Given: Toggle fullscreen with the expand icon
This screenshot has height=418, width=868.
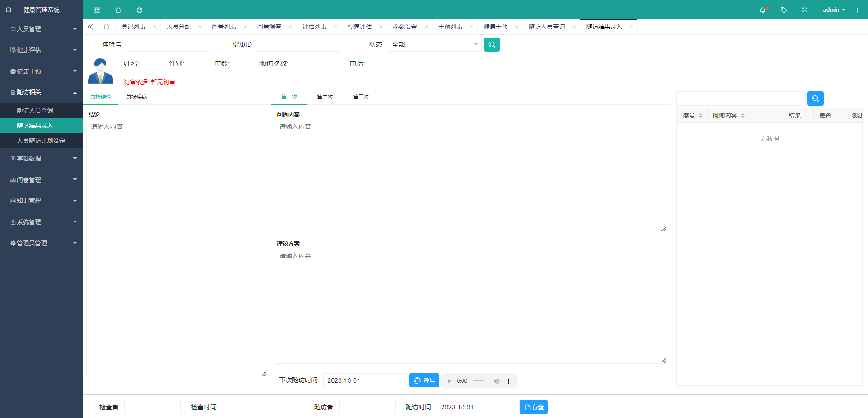Looking at the screenshot, I should (x=805, y=10).
